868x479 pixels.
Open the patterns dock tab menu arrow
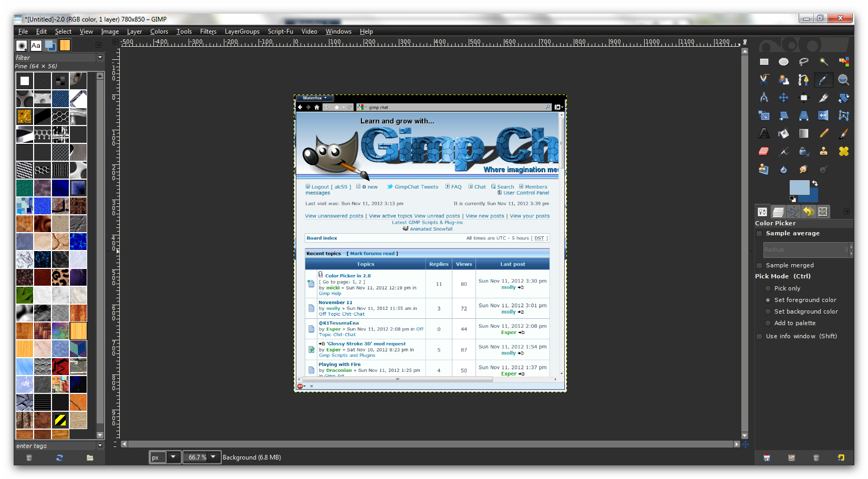pos(98,46)
